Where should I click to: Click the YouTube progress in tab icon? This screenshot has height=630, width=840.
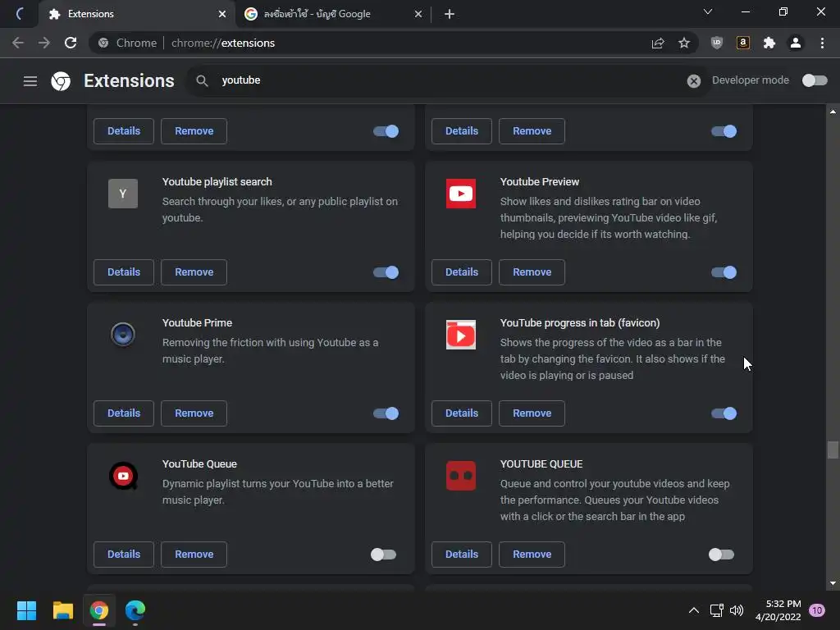[x=461, y=335]
